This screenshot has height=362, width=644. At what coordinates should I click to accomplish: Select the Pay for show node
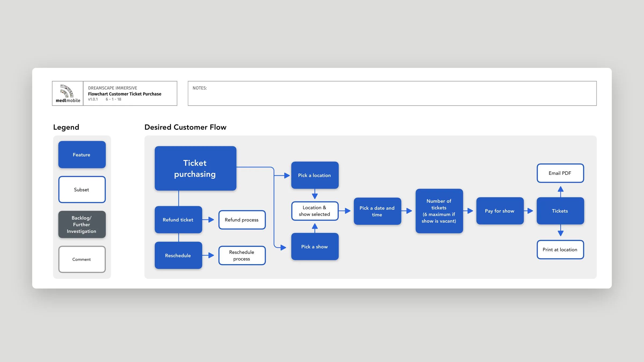click(x=500, y=211)
